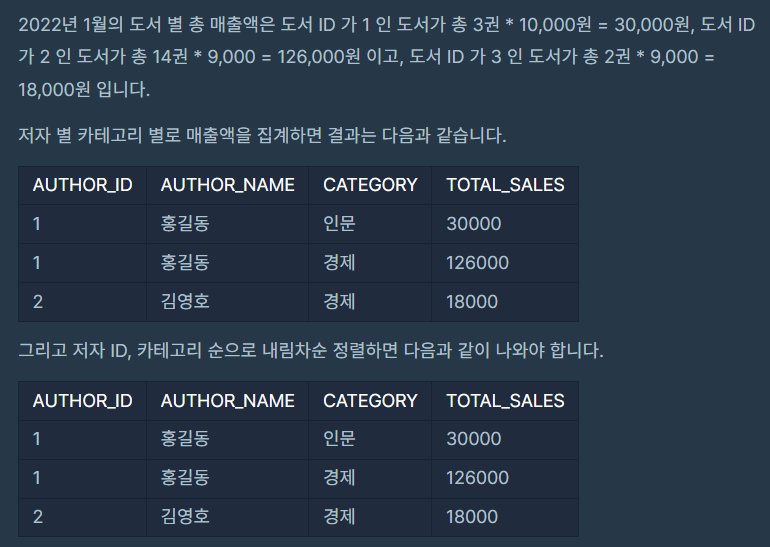Select the 126000 cell in first table
Viewport: 770px width, 547px height.
point(505,263)
